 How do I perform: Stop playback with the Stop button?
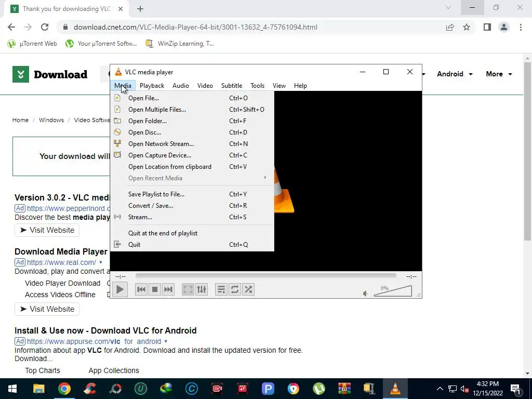155,289
